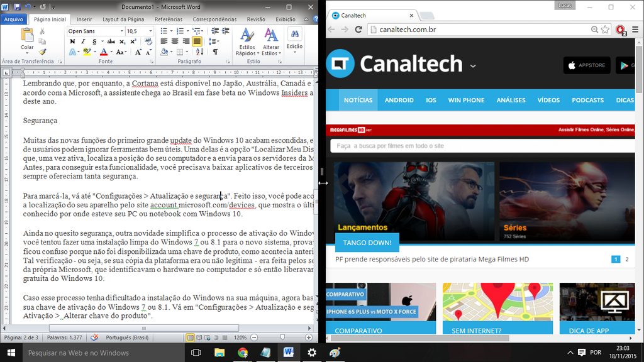Image resolution: width=644 pixels, height=362 pixels.
Task: Open the Open Sans font name dropdown
Action: (x=121, y=31)
